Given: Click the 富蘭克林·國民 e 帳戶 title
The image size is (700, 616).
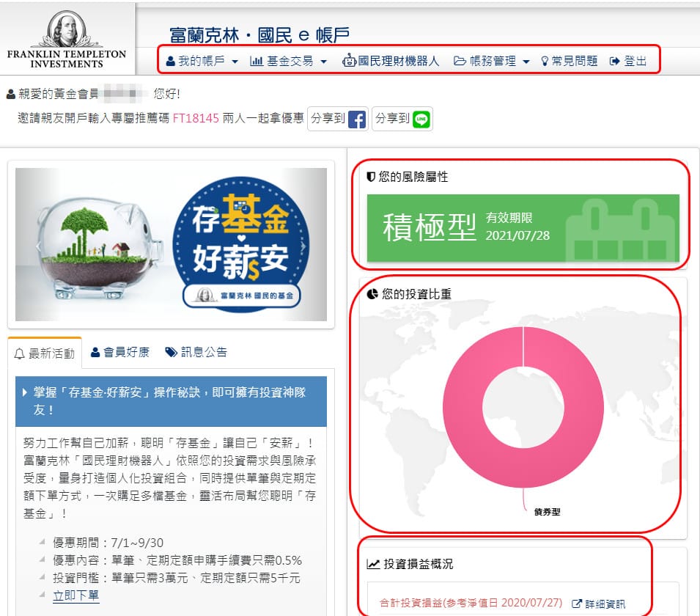Looking at the screenshot, I should point(259,35).
